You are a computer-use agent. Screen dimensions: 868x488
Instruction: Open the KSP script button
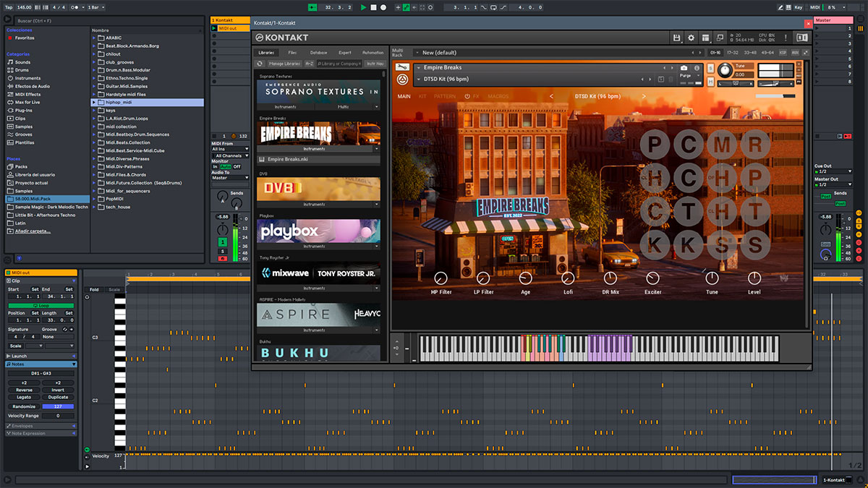click(x=784, y=53)
